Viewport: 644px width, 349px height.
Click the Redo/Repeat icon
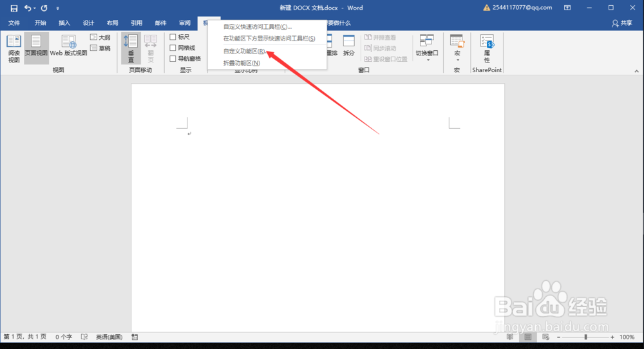click(x=44, y=8)
